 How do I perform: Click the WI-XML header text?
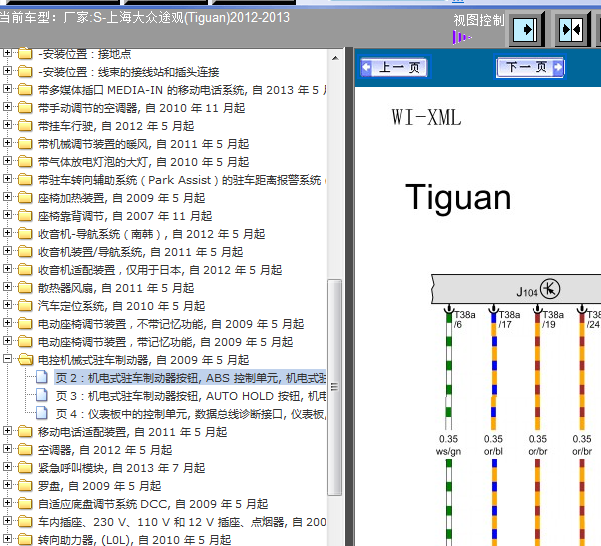coord(426,117)
